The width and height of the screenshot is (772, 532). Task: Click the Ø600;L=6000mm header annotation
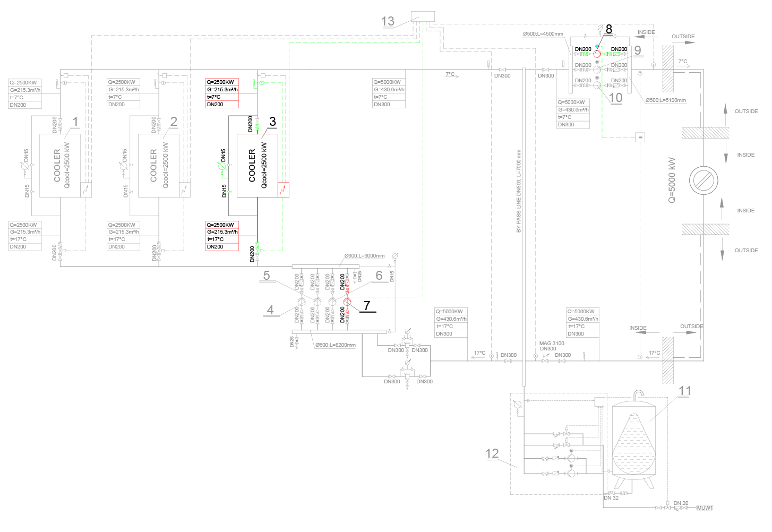pyautogui.click(x=364, y=256)
